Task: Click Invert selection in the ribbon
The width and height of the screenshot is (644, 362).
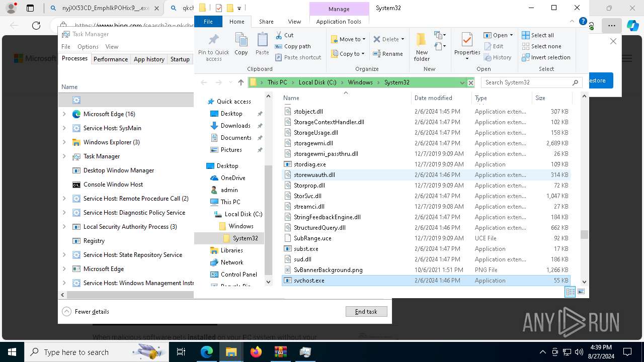Action: click(546, 57)
